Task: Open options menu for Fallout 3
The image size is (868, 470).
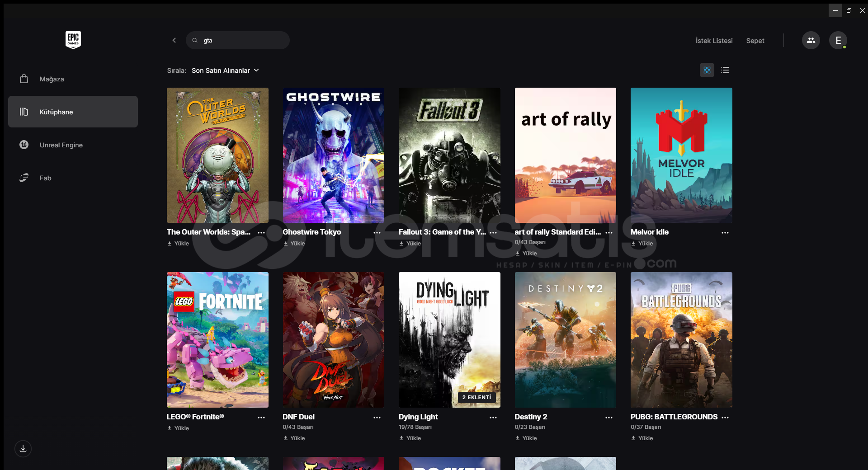Action: [493, 232]
